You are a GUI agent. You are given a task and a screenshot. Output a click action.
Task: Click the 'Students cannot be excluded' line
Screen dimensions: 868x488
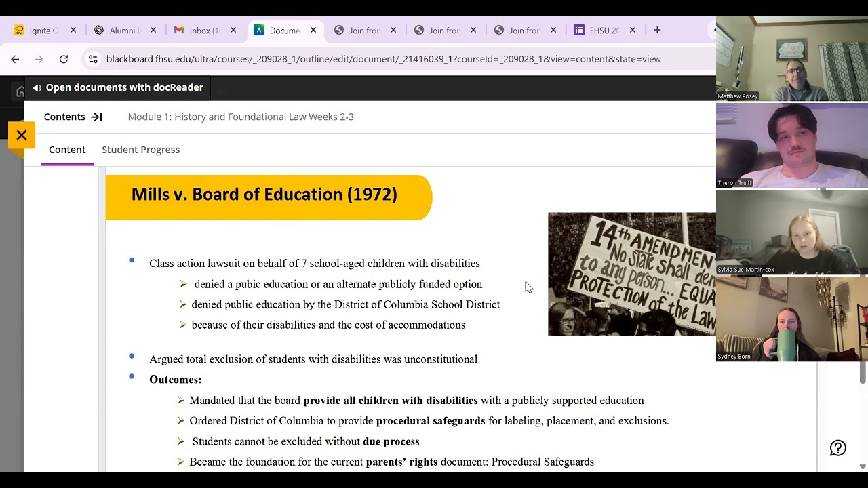(x=306, y=441)
